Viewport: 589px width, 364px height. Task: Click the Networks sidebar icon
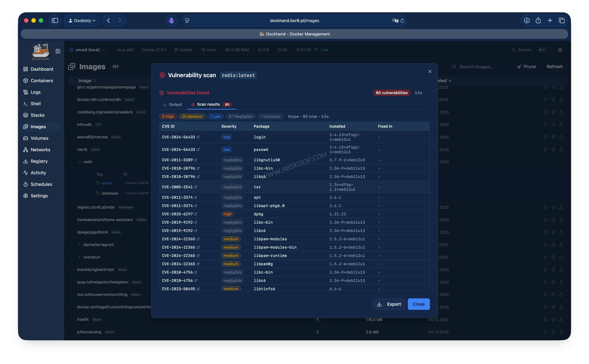click(x=26, y=150)
